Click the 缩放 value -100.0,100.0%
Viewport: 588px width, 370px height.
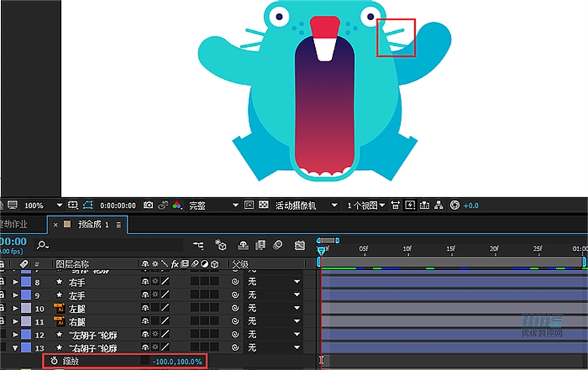pyautogui.click(x=177, y=361)
